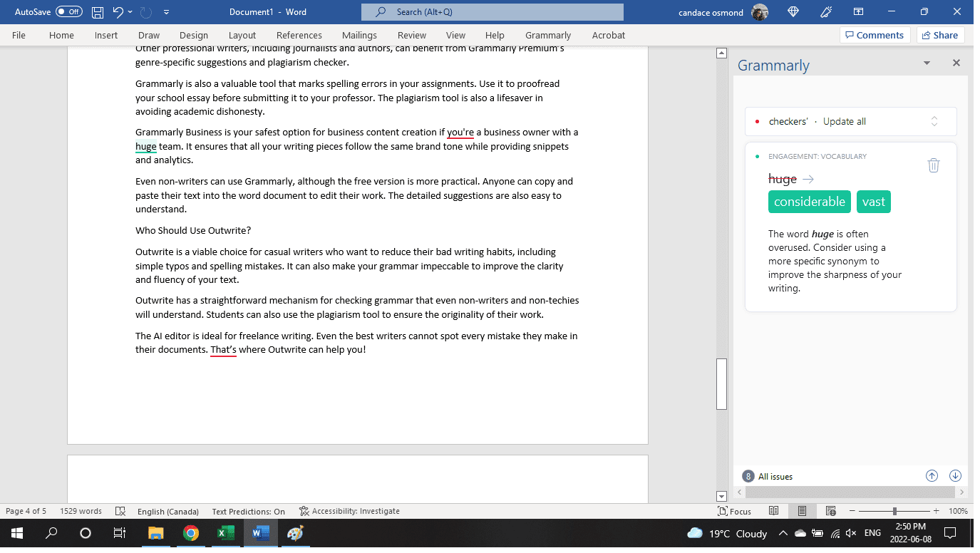Choose vast as the replacement word

click(874, 202)
